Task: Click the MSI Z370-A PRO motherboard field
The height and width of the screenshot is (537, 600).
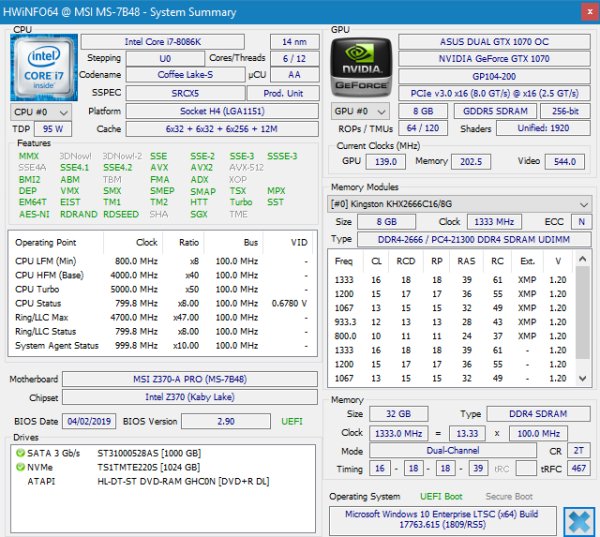Action: click(x=190, y=379)
